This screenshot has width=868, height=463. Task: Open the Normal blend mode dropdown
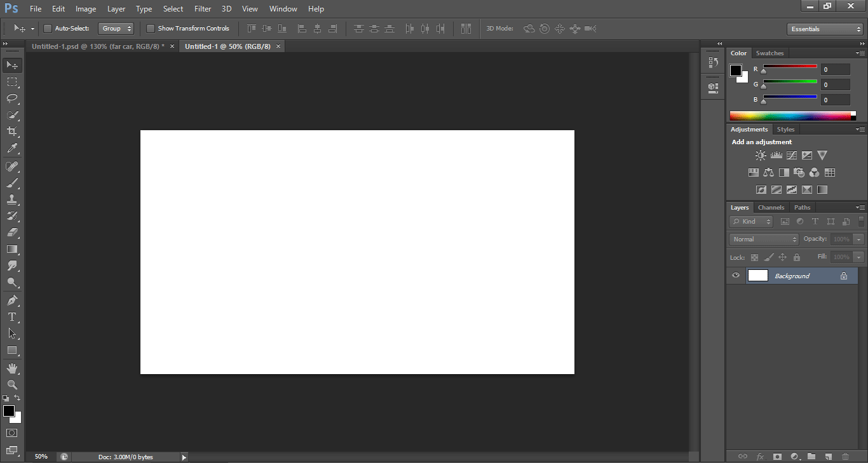click(764, 239)
